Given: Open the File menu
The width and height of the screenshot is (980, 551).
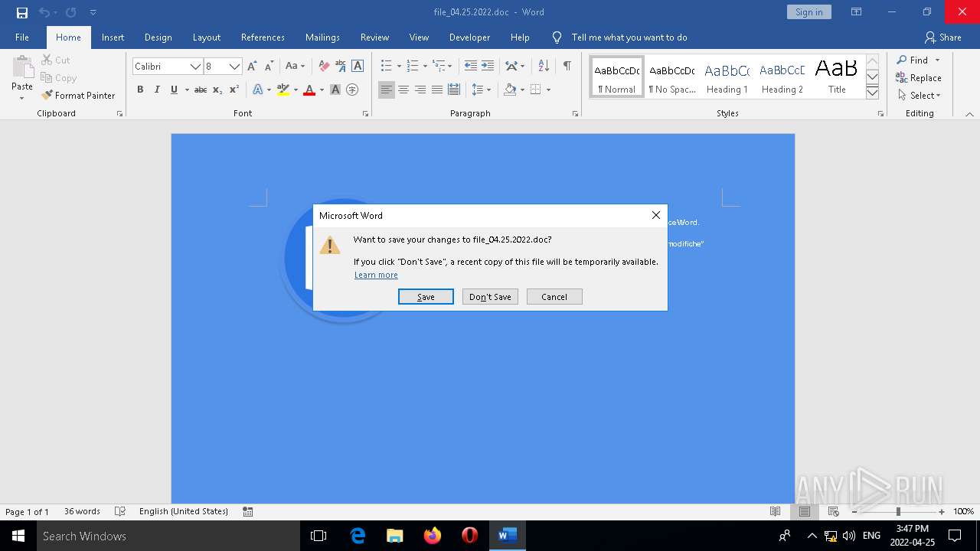Looking at the screenshot, I should (22, 37).
